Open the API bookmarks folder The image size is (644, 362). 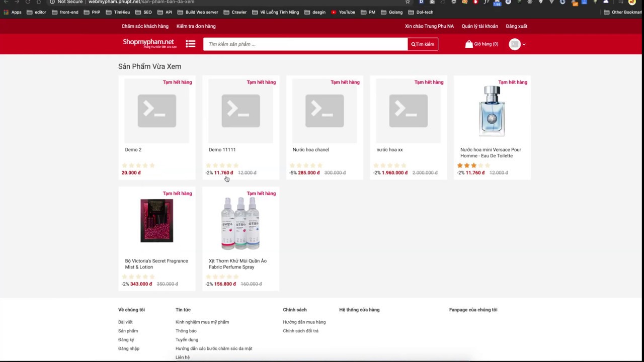click(x=165, y=12)
